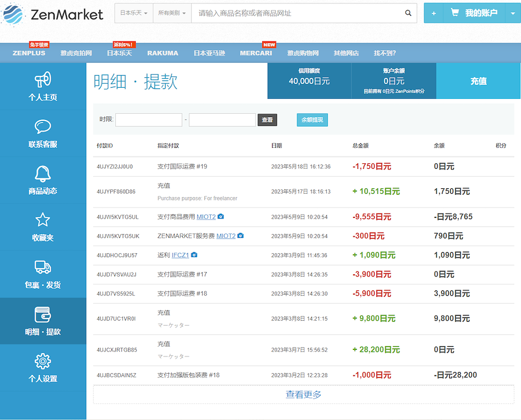
Task: Click payment ID 4UJDHOCJ9U57
Action: pyautogui.click(x=117, y=255)
